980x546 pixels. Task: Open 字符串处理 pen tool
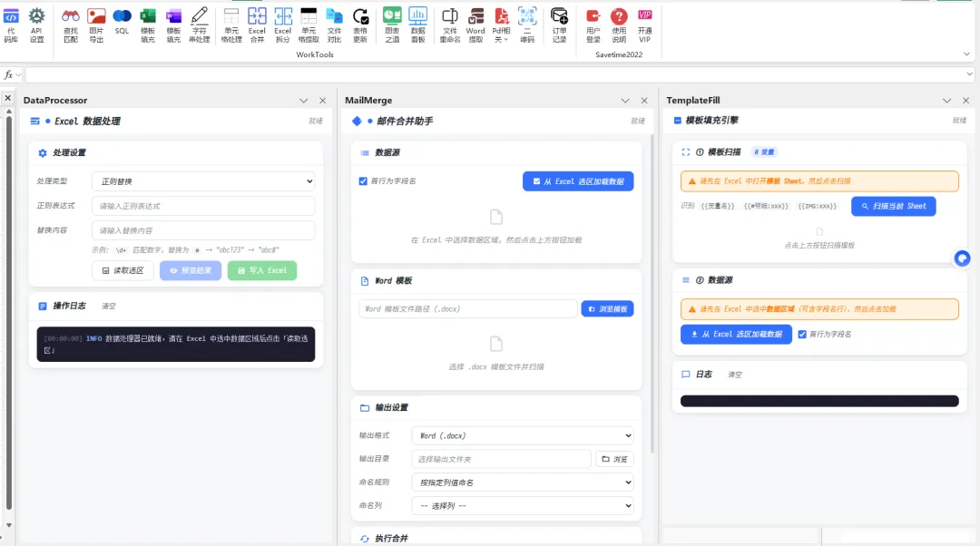pyautogui.click(x=200, y=25)
